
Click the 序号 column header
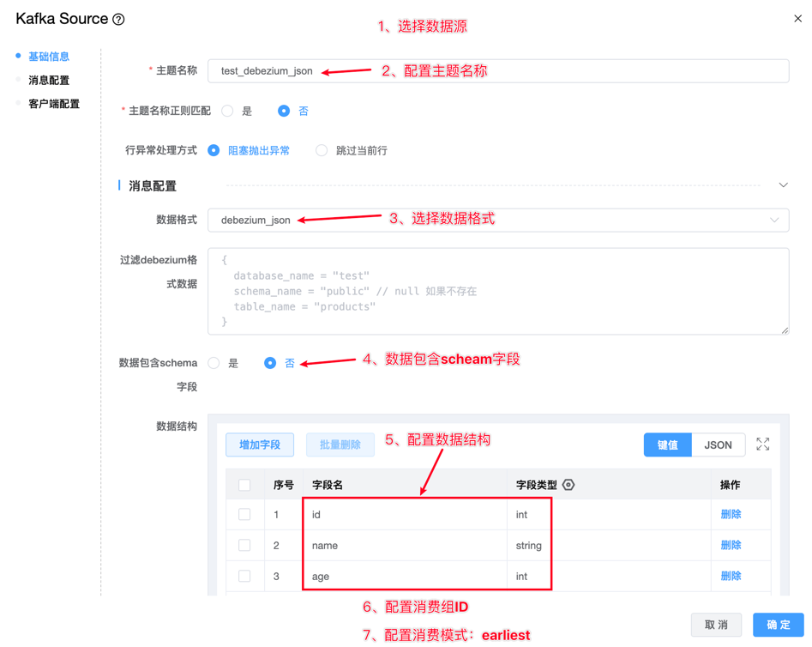[x=283, y=485]
